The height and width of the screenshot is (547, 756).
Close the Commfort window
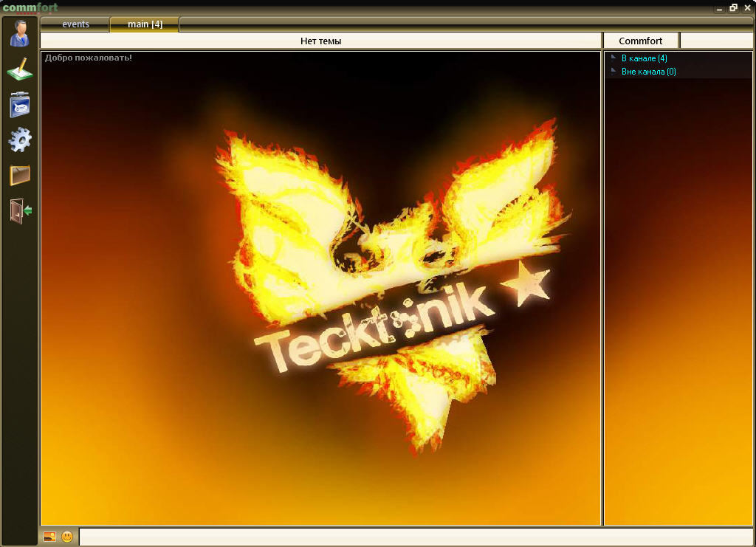point(747,8)
